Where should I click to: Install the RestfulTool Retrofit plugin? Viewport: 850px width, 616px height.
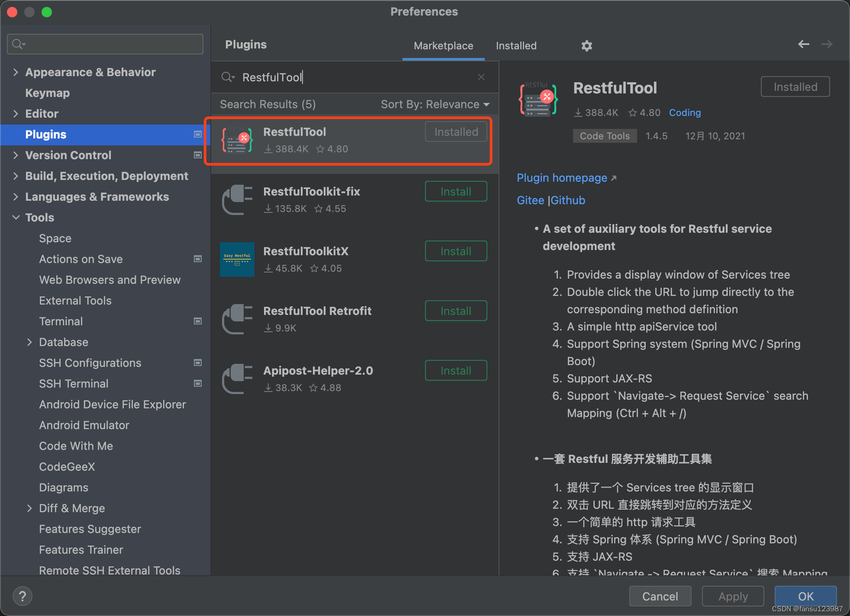[x=456, y=311]
